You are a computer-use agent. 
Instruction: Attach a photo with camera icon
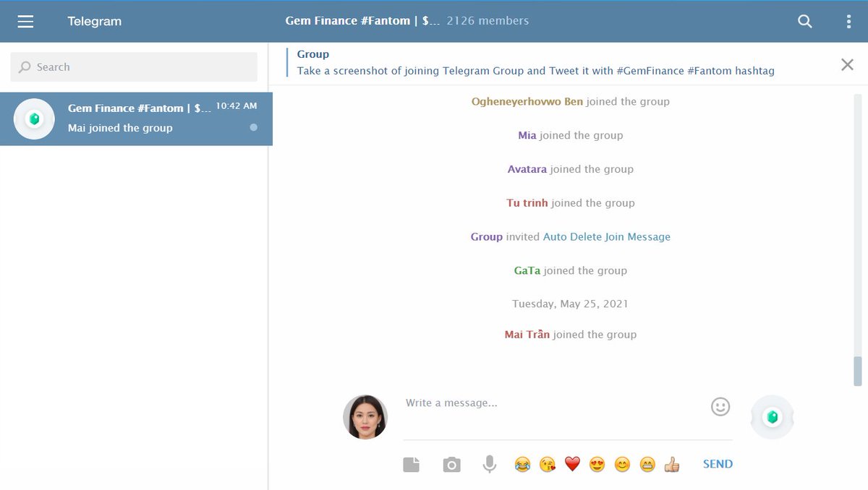click(452, 465)
